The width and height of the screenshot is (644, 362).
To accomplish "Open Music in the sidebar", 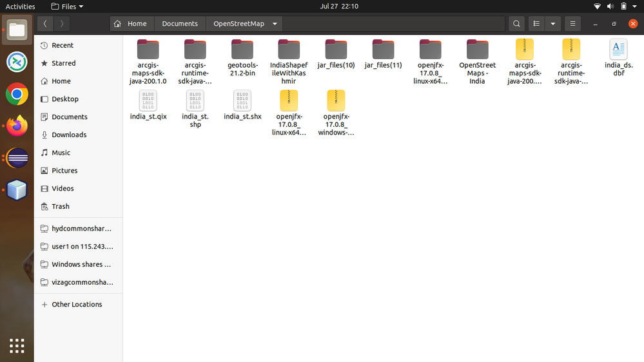I will click(78, 153).
